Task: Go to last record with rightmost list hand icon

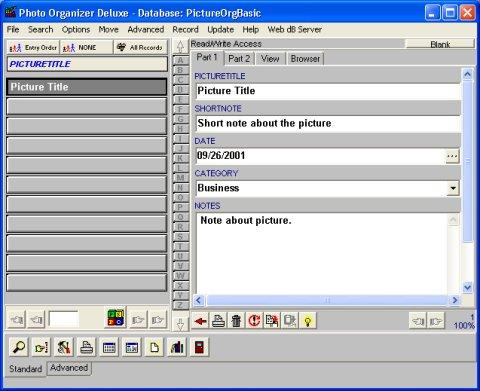Action: (x=157, y=320)
